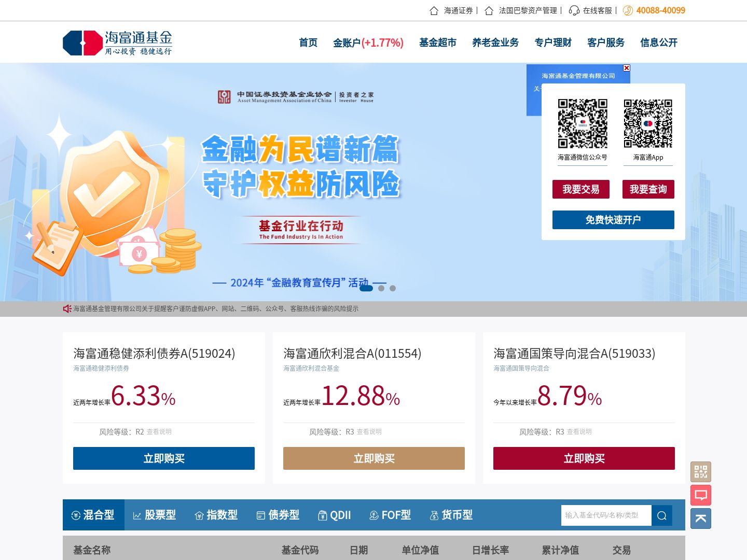Image resolution: width=747 pixels, height=560 pixels.
Task: Click the Haitong Securities home icon
Action: click(434, 10)
